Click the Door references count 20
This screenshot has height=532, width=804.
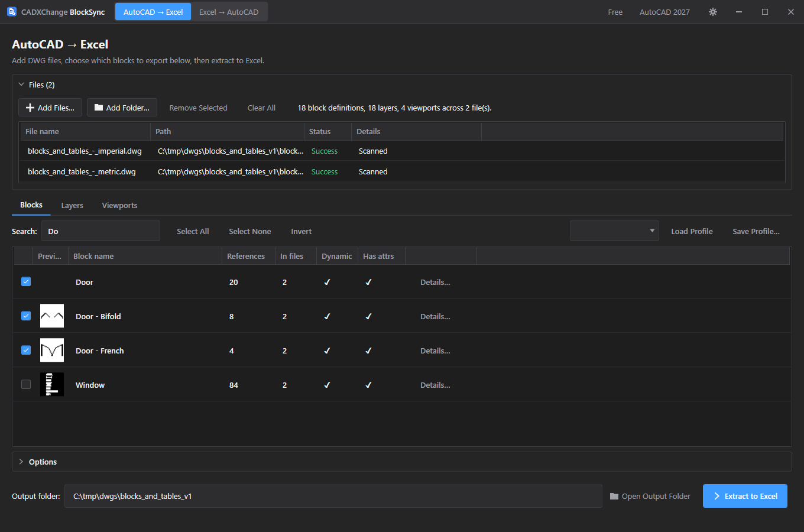(234, 282)
